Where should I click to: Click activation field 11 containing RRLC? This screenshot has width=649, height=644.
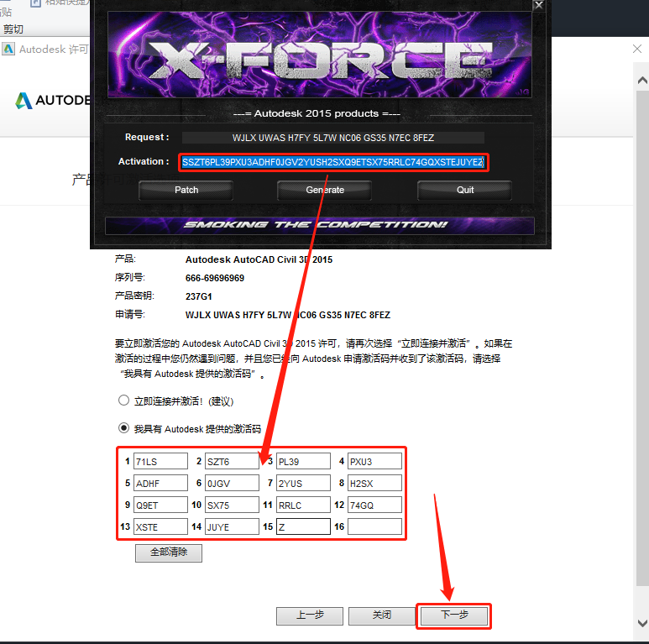303,505
